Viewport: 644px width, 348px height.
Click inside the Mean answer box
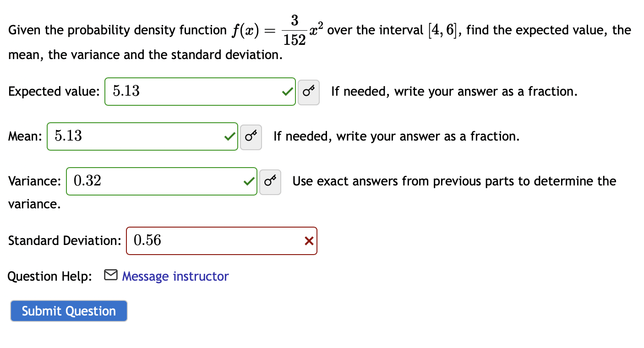[x=137, y=136]
